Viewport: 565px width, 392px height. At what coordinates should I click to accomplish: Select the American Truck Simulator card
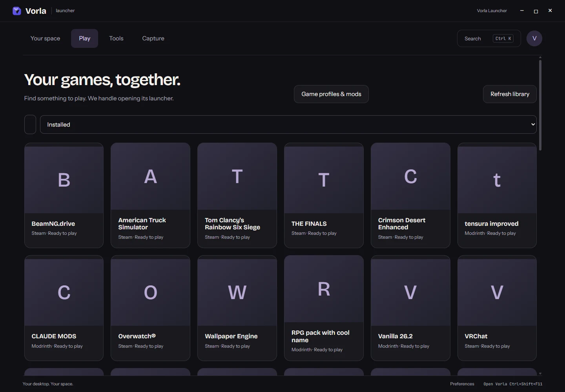pyautogui.click(x=150, y=195)
